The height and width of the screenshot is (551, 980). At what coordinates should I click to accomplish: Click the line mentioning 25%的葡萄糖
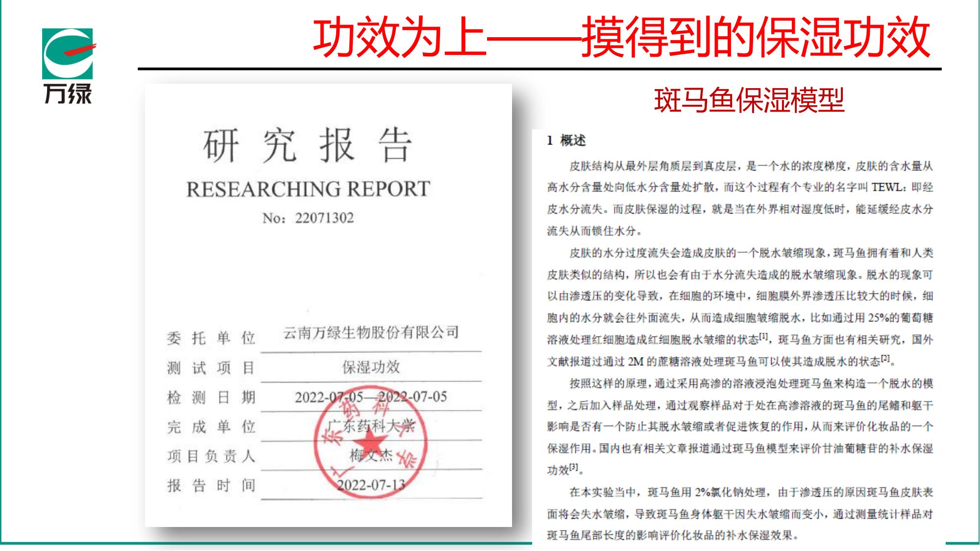[740, 318]
